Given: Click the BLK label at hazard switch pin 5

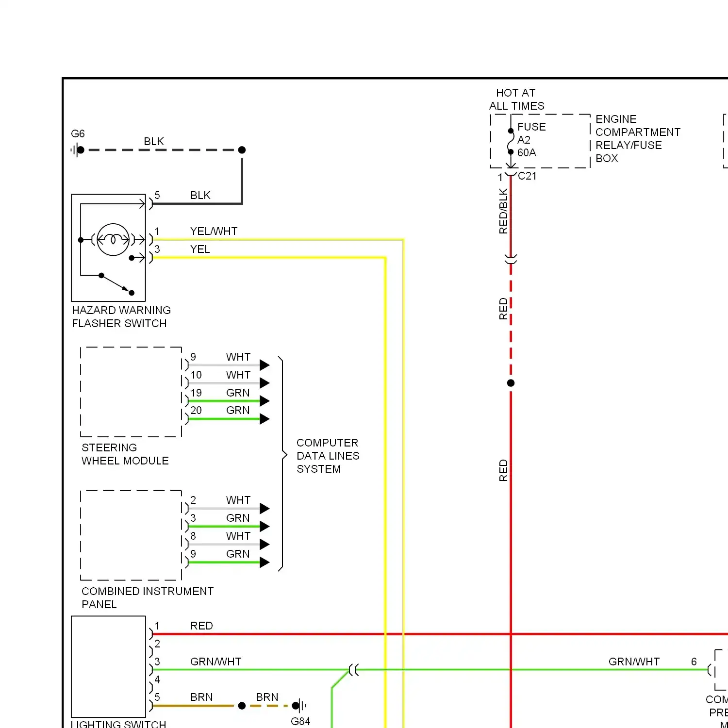Looking at the screenshot, I should pyautogui.click(x=200, y=195).
